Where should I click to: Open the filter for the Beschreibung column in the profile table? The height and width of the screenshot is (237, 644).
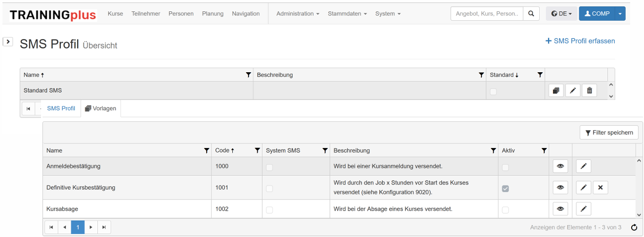[481, 75]
